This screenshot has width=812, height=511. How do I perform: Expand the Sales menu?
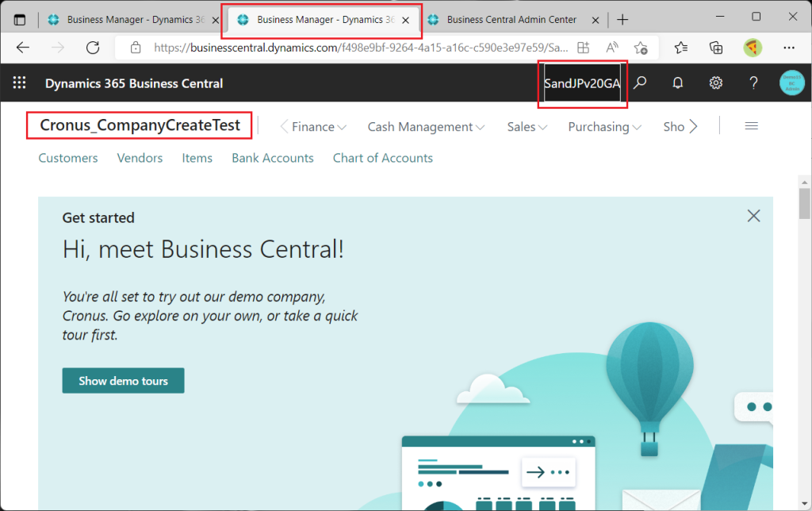click(527, 127)
